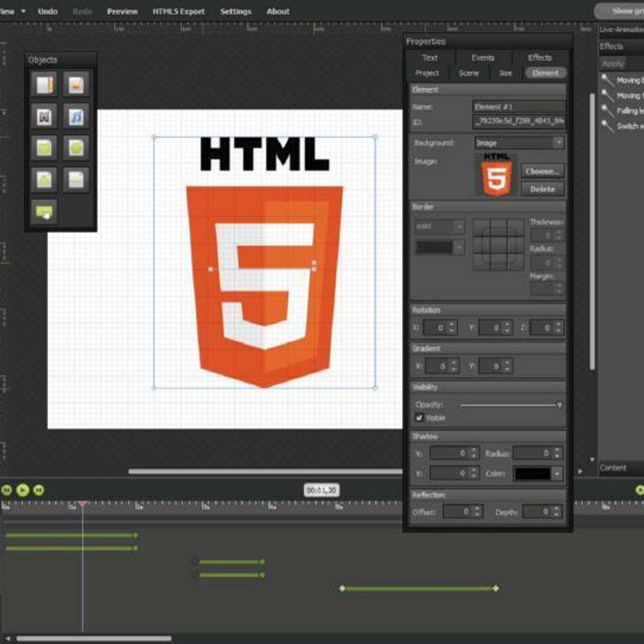The height and width of the screenshot is (644, 644).
Task: Add a video film-strip object
Action: (x=44, y=117)
